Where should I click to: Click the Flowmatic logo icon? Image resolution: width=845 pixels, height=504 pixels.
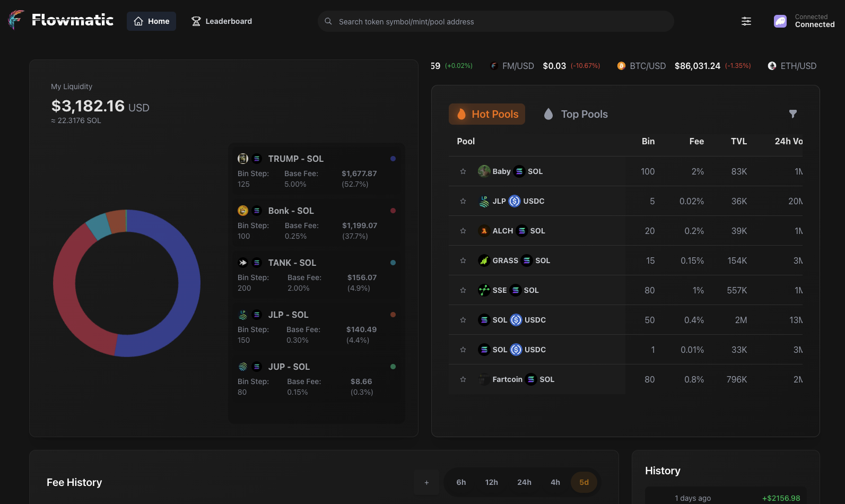tap(16, 20)
